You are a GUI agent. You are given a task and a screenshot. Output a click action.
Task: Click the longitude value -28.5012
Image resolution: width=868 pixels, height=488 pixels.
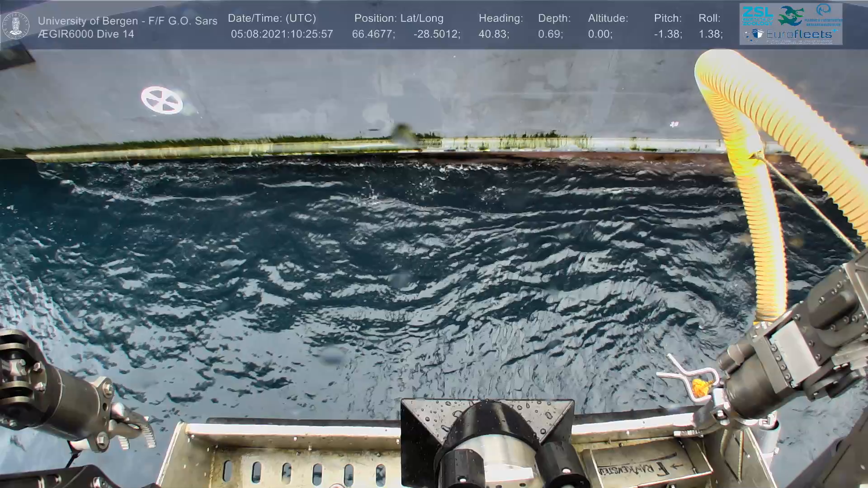[x=437, y=34]
